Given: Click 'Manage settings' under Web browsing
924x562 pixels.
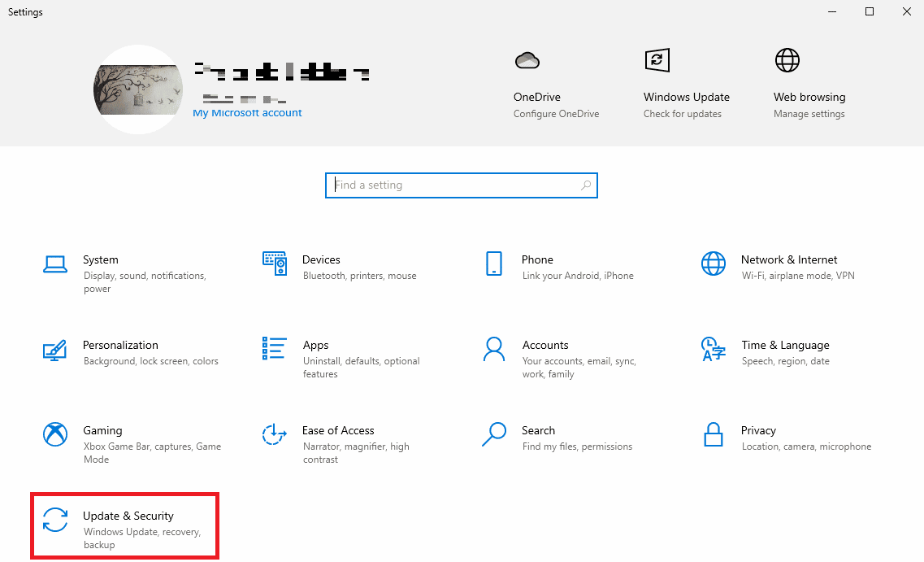Looking at the screenshot, I should click(809, 114).
